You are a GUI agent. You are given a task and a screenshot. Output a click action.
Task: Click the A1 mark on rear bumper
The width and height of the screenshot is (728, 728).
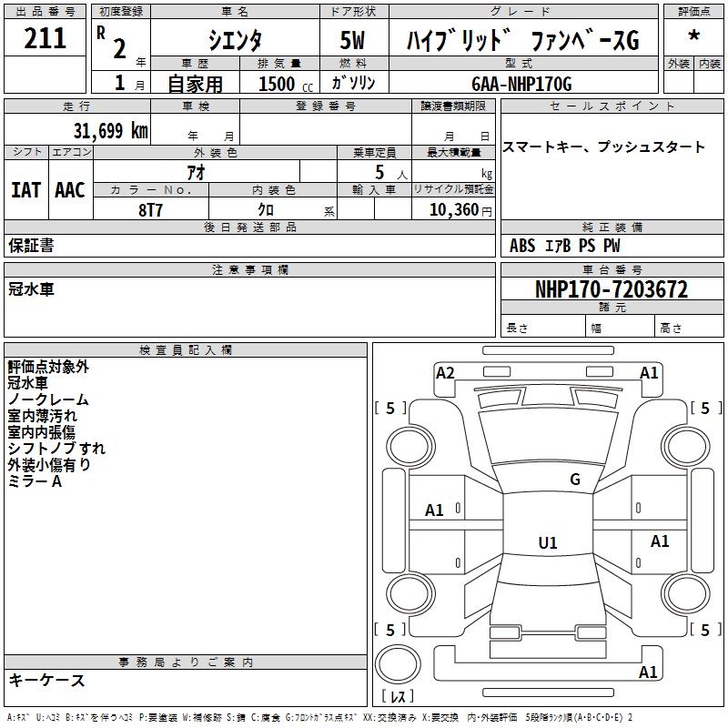(648, 672)
